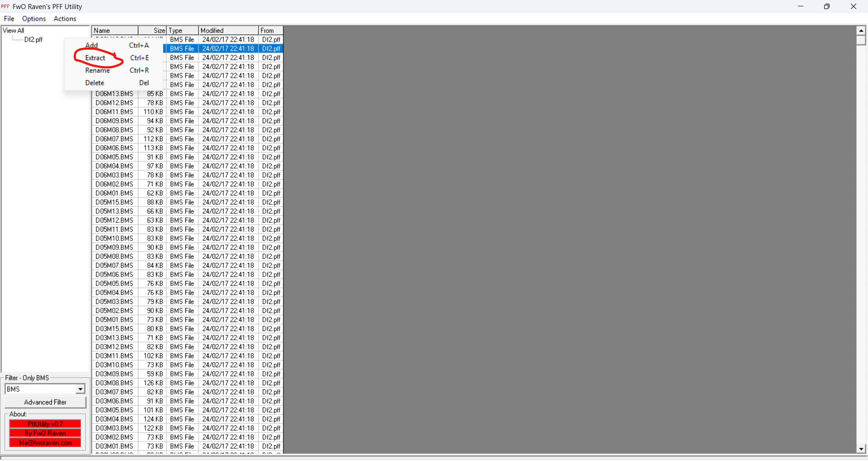Select the D05M11.BMS file
The height and width of the screenshot is (461, 868).
click(x=114, y=229)
